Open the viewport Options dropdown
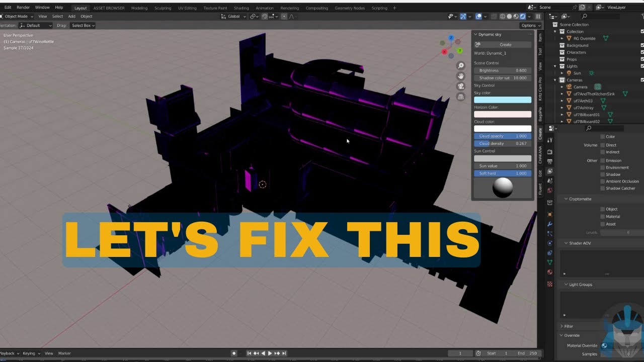The width and height of the screenshot is (644, 362). point(531,25)
